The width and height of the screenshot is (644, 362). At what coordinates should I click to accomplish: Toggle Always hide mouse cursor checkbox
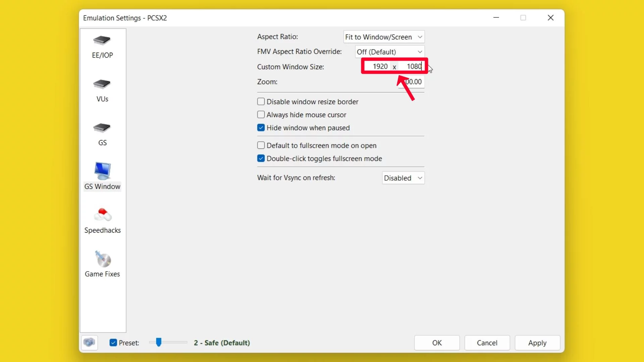[x=261, y=115]
